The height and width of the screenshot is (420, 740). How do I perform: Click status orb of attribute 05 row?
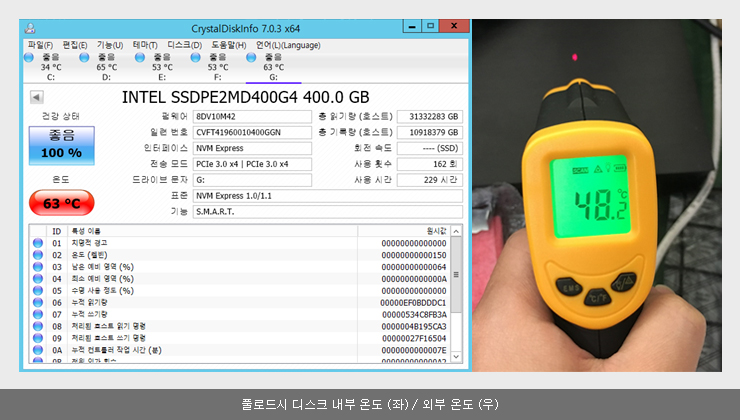point(38,291)
